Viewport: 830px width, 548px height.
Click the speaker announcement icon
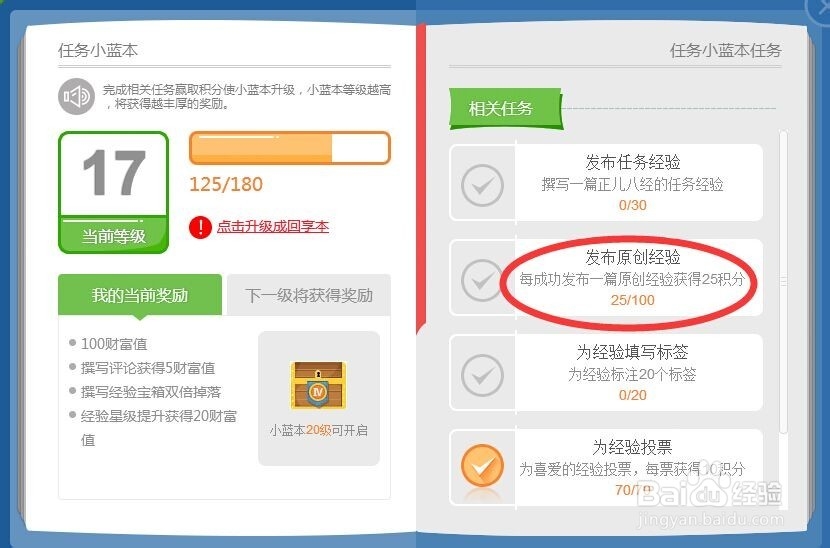pyautogui.click(x=76, y=96)
